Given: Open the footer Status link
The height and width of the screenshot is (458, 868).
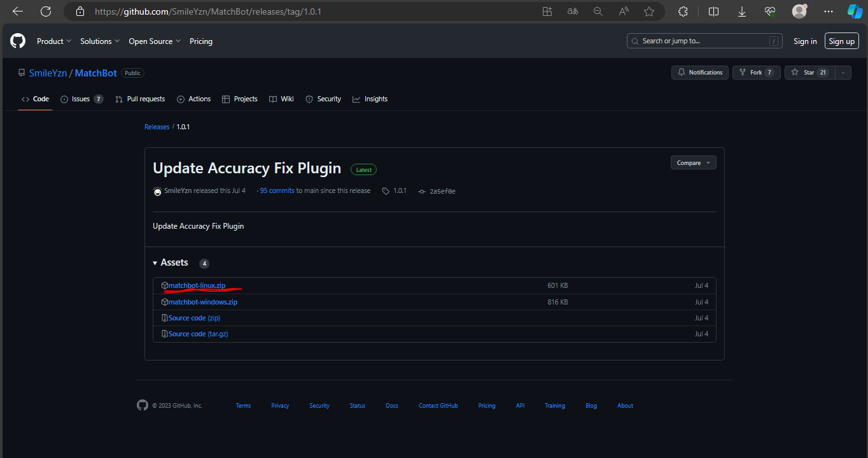Looking at the screenshot, I should tap(358, 406).
